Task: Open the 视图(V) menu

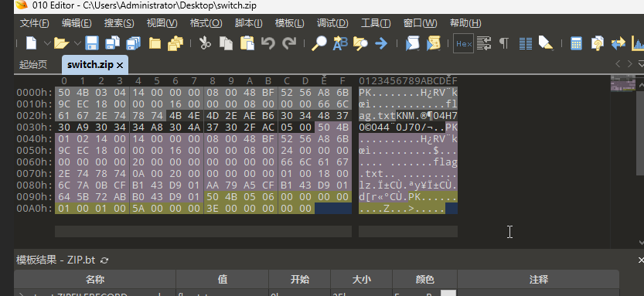Action: click(x=162, y=23)
